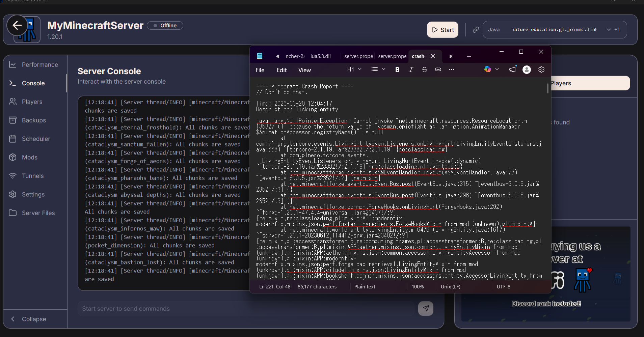
Task: Open the H1 heading dropdown
Action: point(354,69)
